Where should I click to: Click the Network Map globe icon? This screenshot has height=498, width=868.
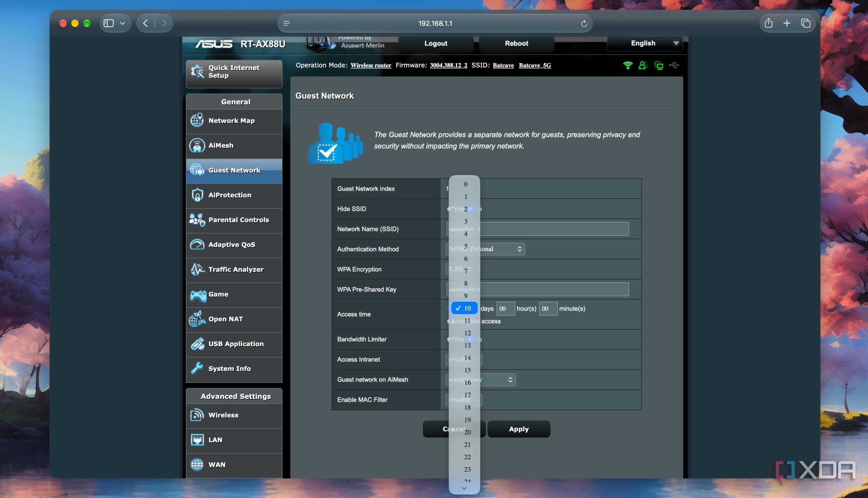tap(197, 121)
